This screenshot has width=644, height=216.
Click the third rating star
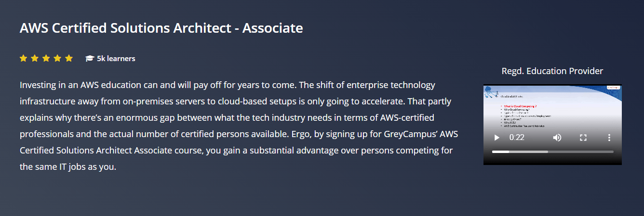[x=46, y=58]
